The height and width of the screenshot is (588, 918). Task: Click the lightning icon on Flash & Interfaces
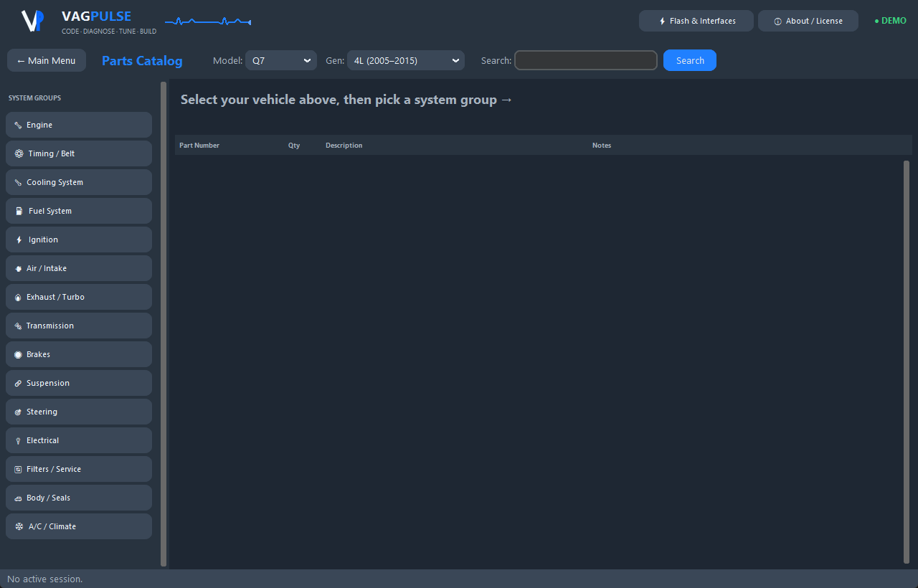point(662,21)
